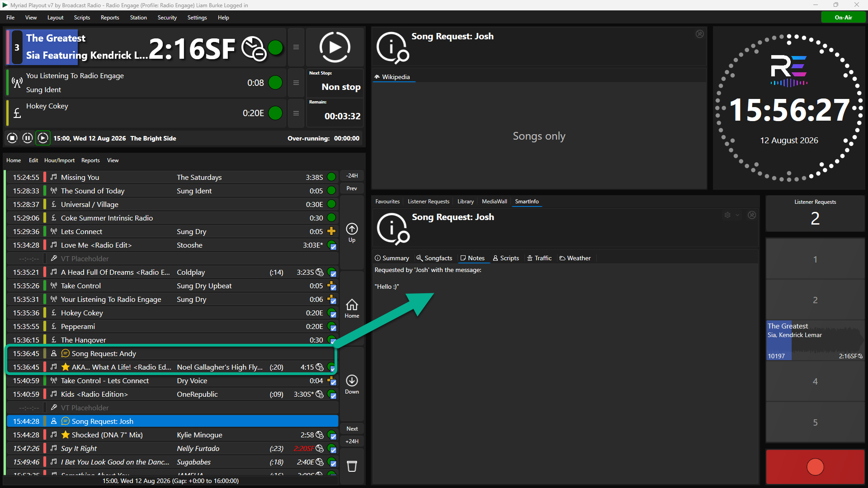
Task: Click the empty cart slot numbered 4
Action: 815,381
